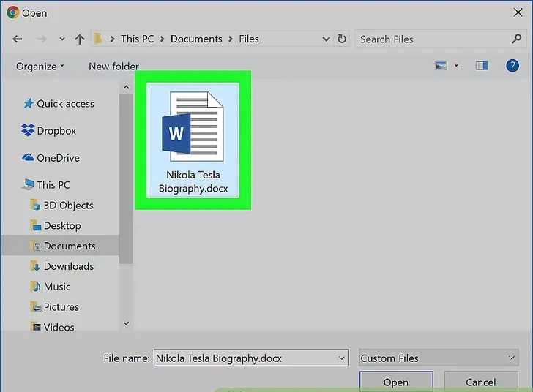Open Pictures folder in sidebar
533x392 pixels.
[54, 307]
